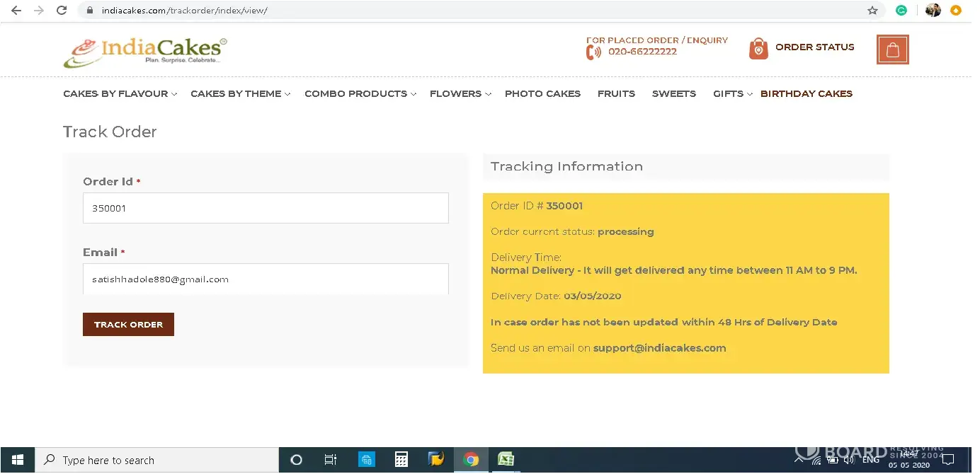Open Excel from the taskbar
This screenshot has width=980, height=474.
pyautogui.click(x=506, y=460)
